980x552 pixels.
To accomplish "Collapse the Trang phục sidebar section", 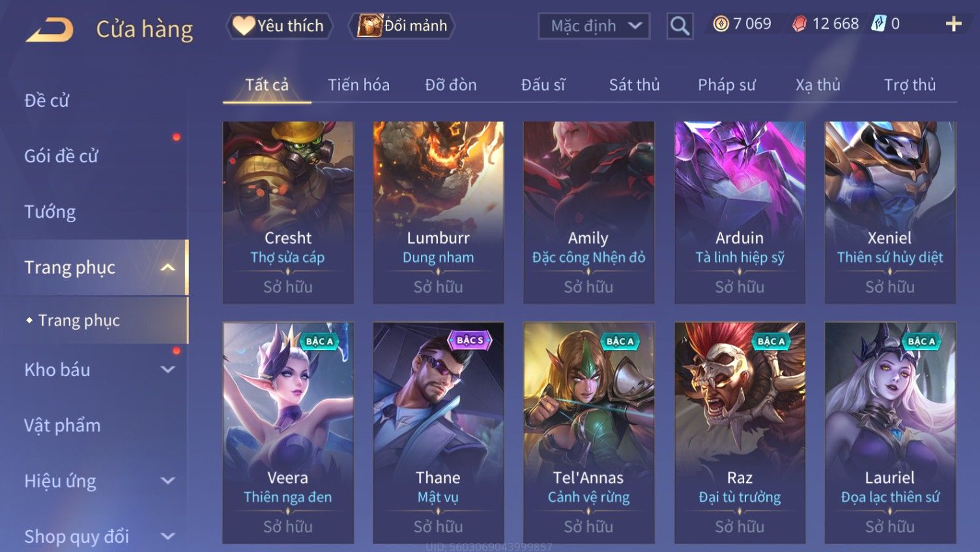I will [x=167, y=267].
